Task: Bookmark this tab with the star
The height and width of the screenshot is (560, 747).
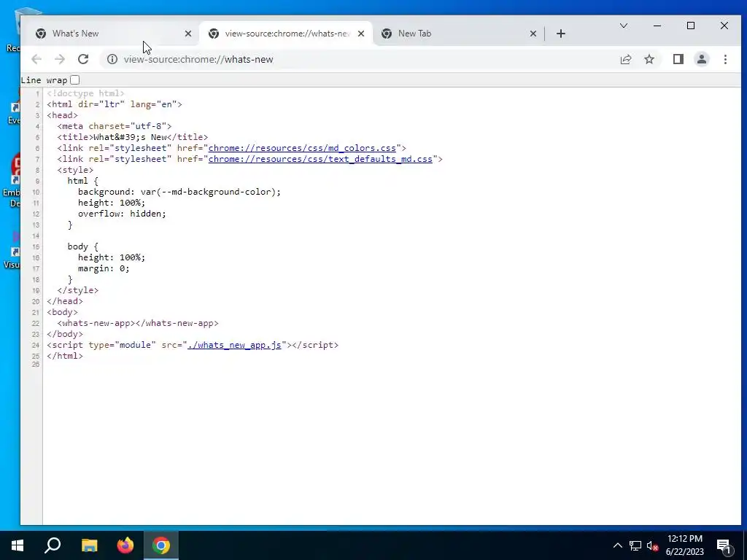Action: (649, 59)
